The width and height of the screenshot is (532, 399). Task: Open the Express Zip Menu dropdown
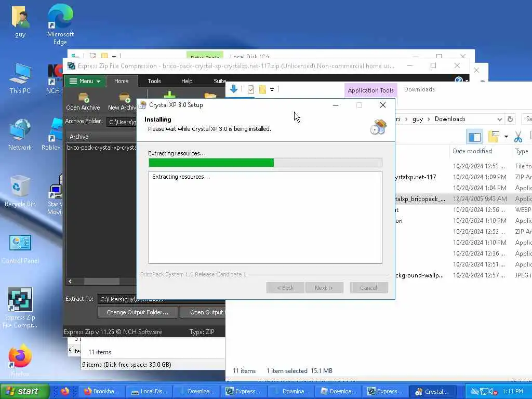(85, 81)
